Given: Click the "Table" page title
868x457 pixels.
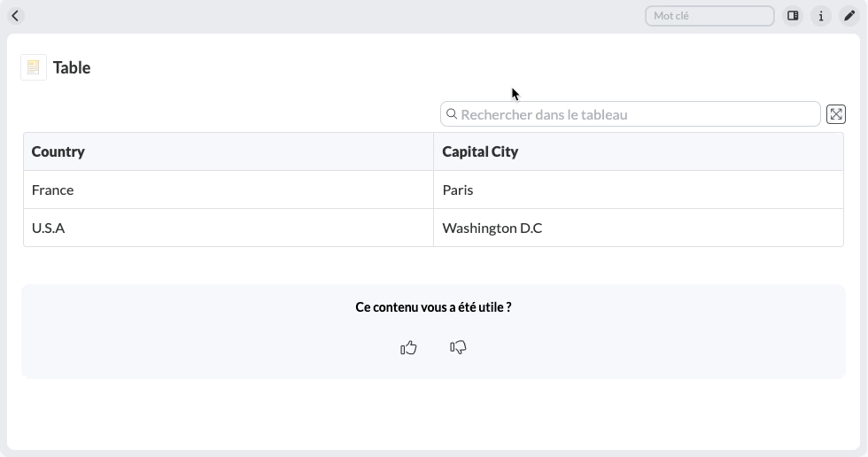Looking at the screenshot, I should 72,67.
